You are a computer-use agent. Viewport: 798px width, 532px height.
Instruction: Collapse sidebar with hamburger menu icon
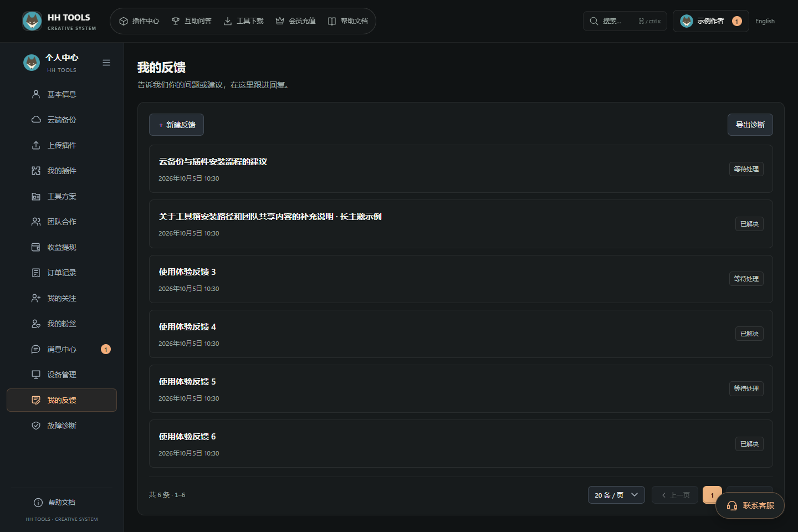[x=106, y=63]
